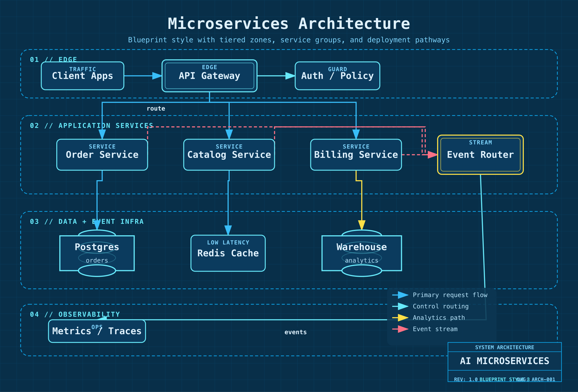Image resolution: width=578 pixels, height=392 pixels.
Task: Click the Catalog Service node
Action: [x=229, y=155]
